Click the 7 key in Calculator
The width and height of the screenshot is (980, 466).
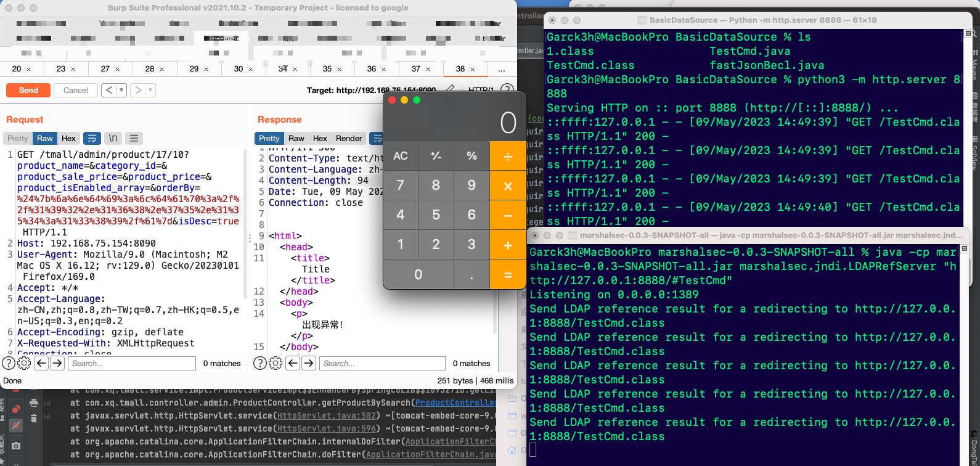pyautogui.click(x=401, y=186)
